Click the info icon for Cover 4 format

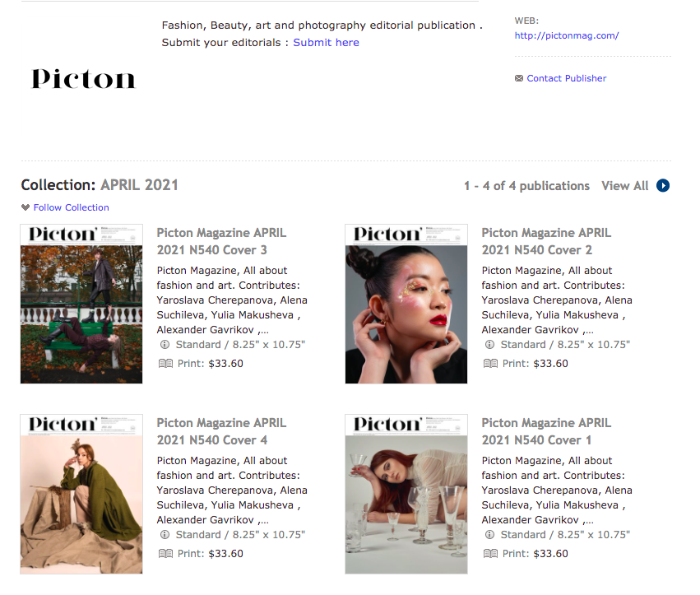(165, 534)
